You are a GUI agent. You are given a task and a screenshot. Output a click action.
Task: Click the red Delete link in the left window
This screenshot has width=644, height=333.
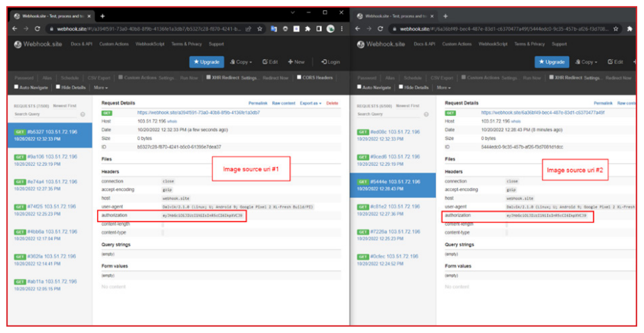(332, 103)
